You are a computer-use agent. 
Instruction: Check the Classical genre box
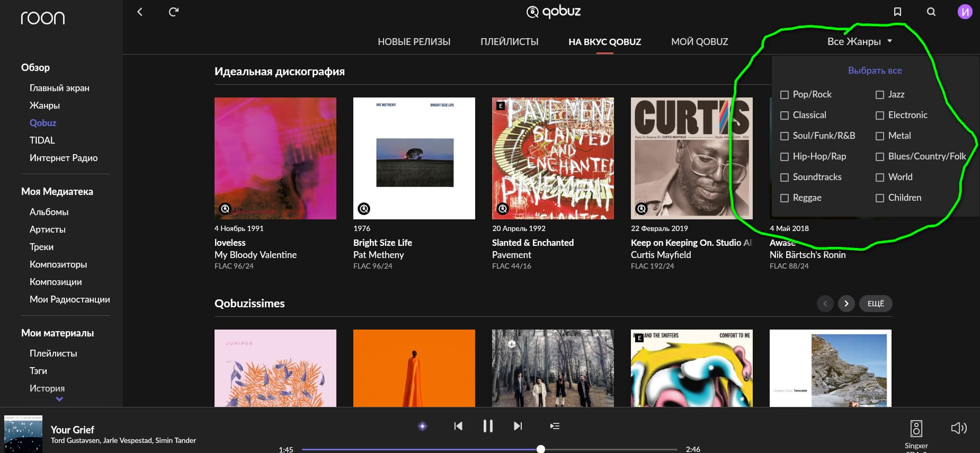click(785, 116)
